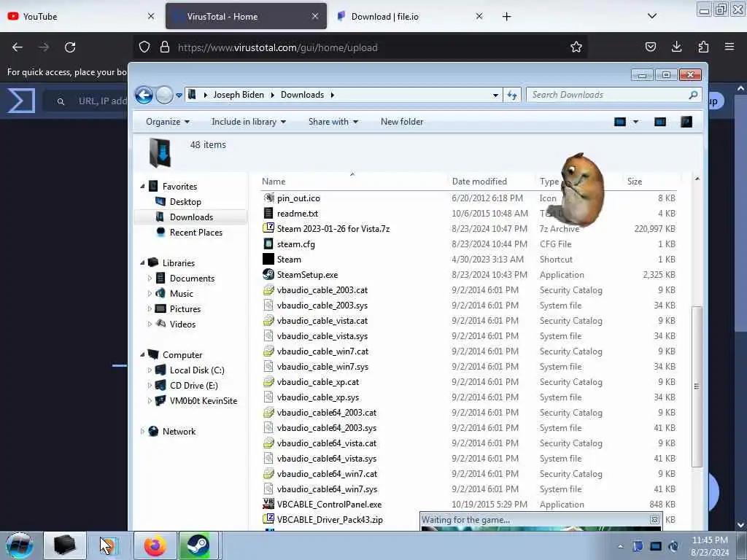
Task: Open a new browser tab
Action: [506, 17]
